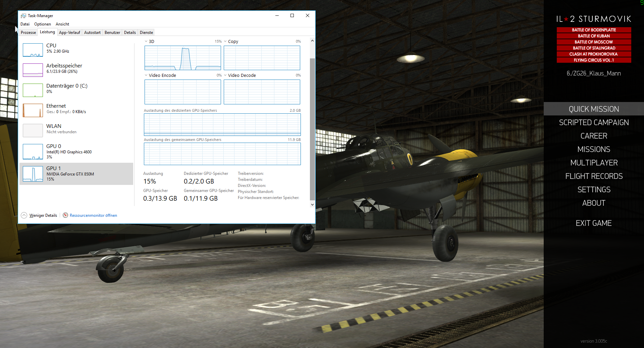This screenshot has height=348, width=644.
Task: Open the game SETTINGS menu entry
Action: click(x=594, y=190)
